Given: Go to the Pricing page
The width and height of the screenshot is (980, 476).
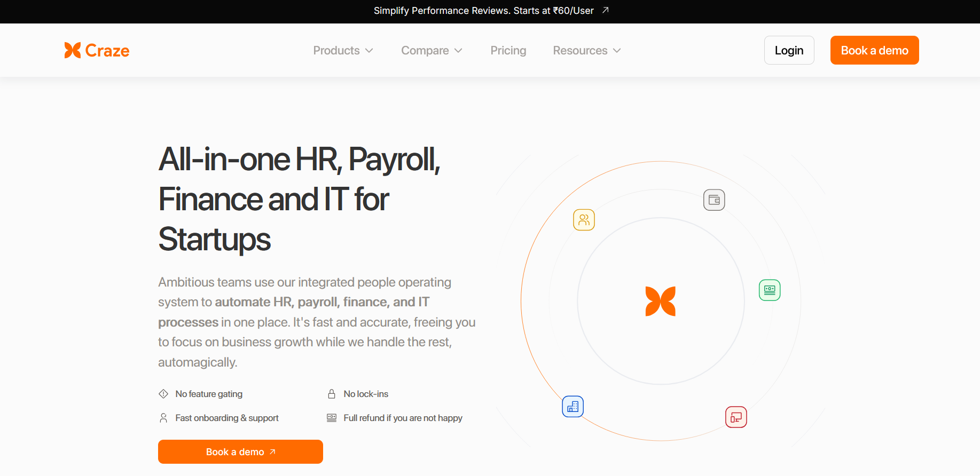Looking at the screenshot, I should coord(508,51).
